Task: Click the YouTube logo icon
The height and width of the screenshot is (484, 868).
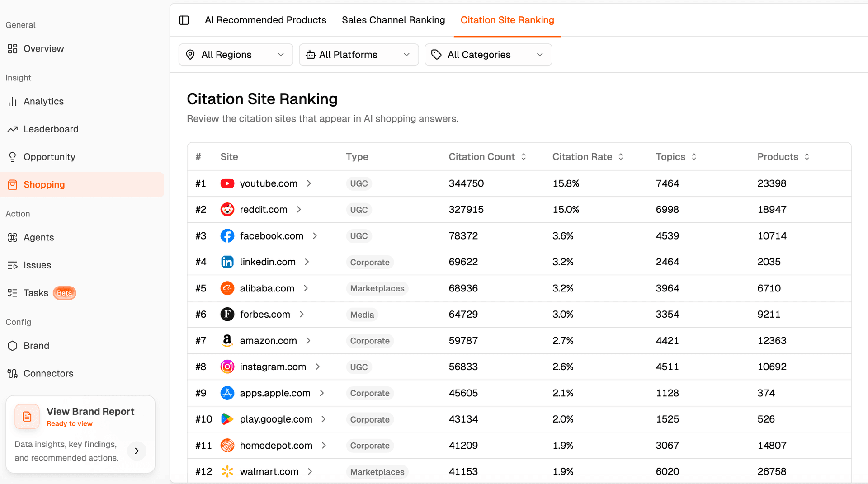Action: coord(227,183)
